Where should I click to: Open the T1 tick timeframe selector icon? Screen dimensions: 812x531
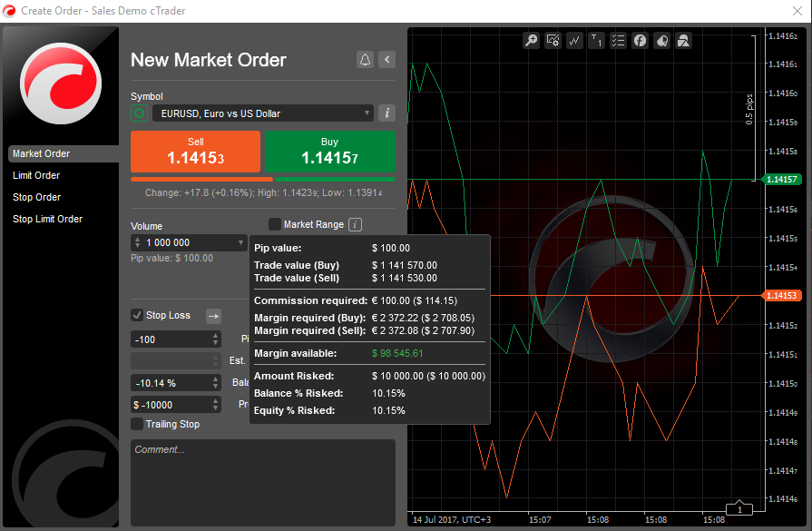pyautogui.click(x=596, y=41)
